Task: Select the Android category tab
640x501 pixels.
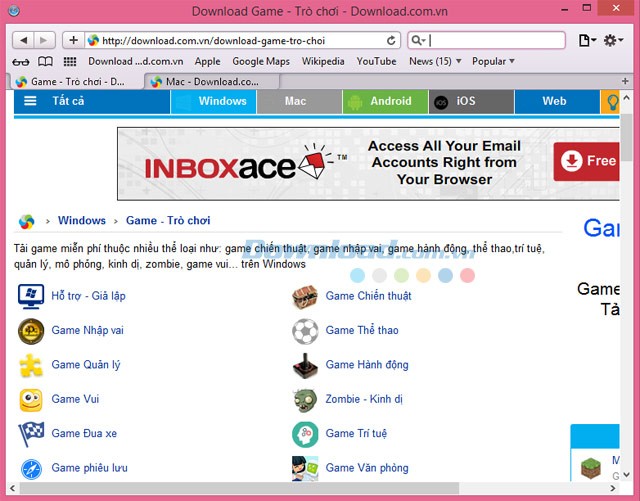Action: point(385,101)
